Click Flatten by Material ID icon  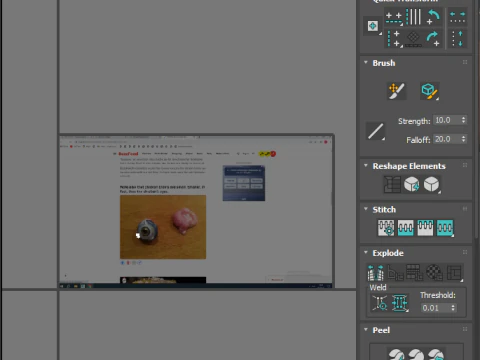(434, 273)
